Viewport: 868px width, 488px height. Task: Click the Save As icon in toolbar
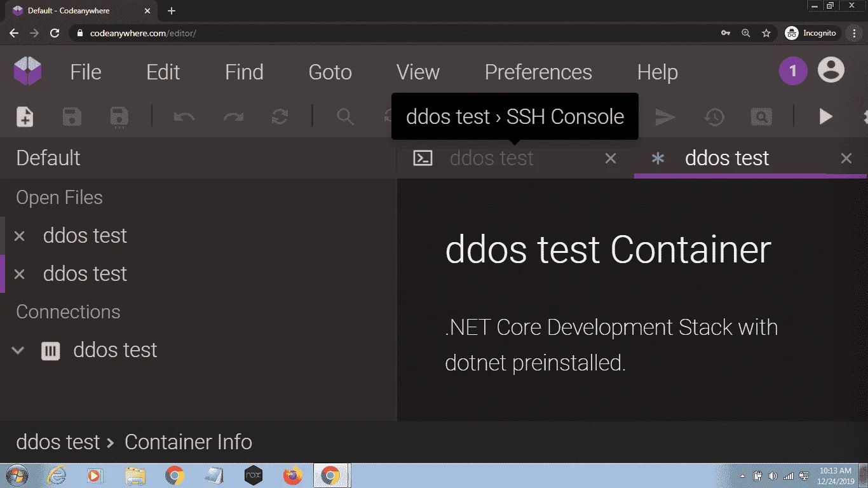(119, 117)
